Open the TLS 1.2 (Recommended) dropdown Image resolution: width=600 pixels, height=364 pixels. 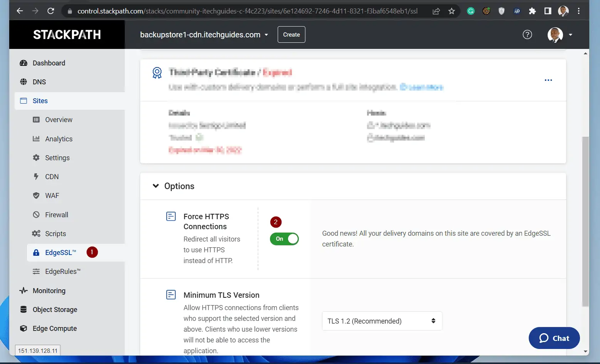pos(382,321)
